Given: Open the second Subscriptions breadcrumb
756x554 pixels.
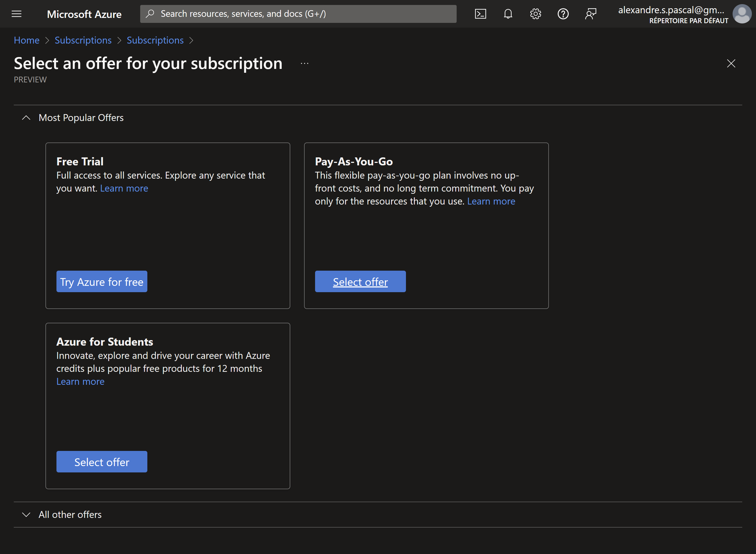Looking at the screenshot, I should click(155, 40).
